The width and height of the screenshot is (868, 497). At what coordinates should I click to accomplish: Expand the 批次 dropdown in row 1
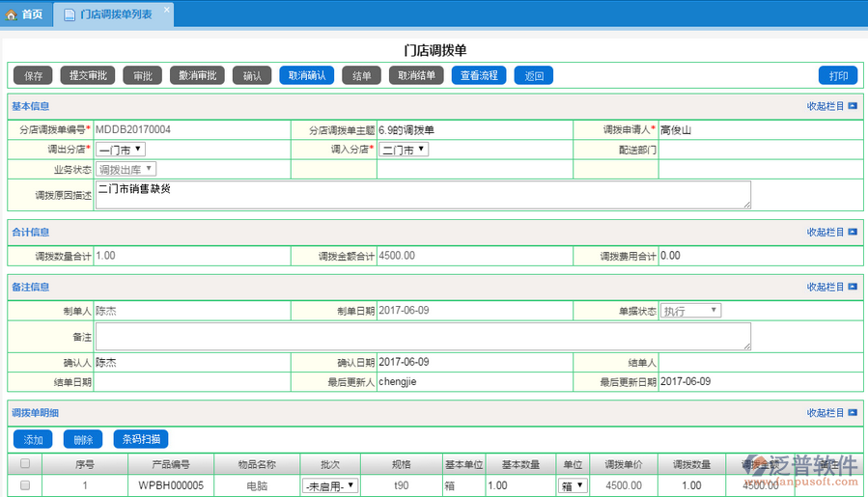pos(330,485)
